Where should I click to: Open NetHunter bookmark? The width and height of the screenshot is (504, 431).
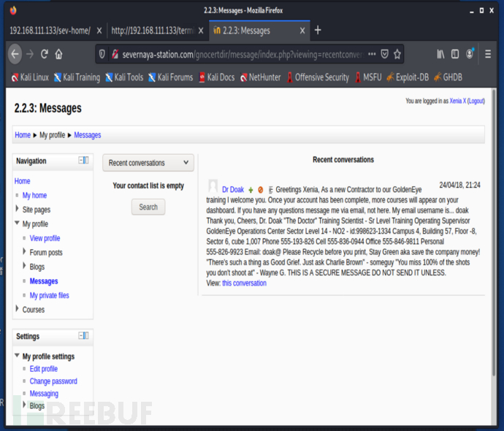(x=261, y=77)
